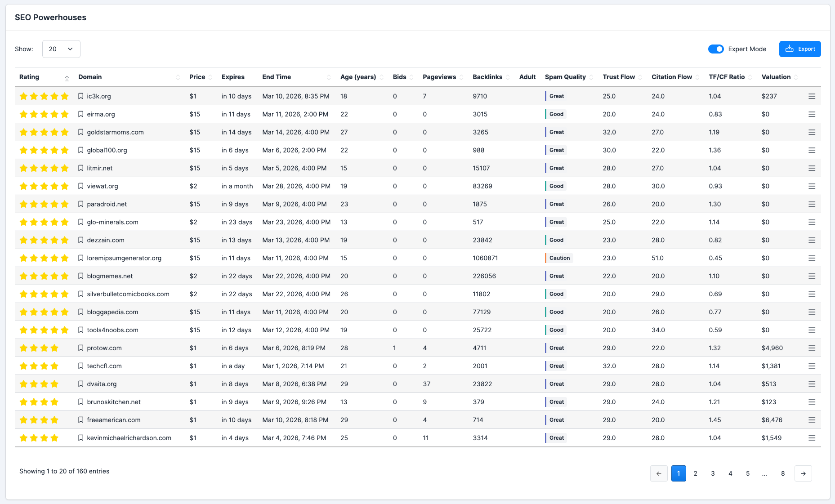Bookmark the litmir.net domain
835x504 pixels.
pyautogui.click(x=81, y=168)
